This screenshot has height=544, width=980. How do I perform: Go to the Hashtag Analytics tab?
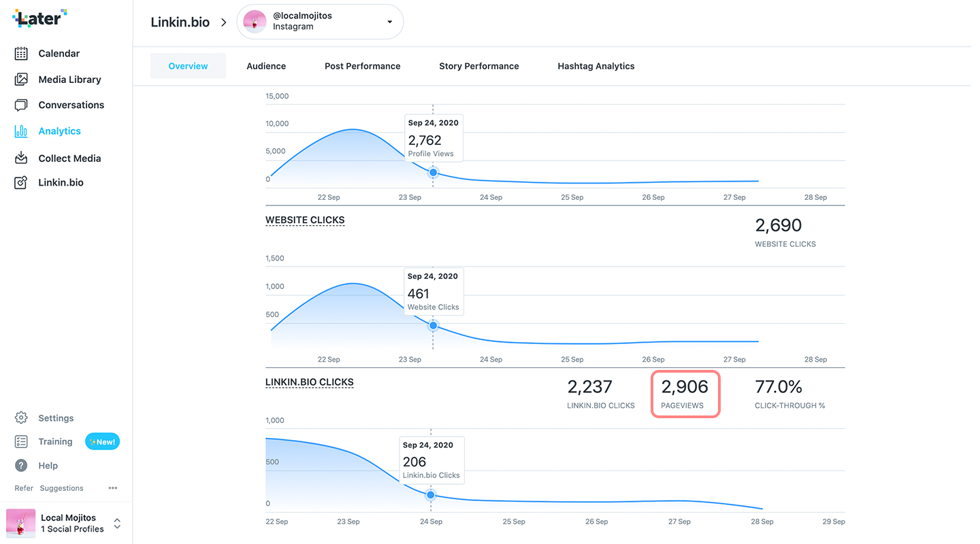(x=596, y=66)
